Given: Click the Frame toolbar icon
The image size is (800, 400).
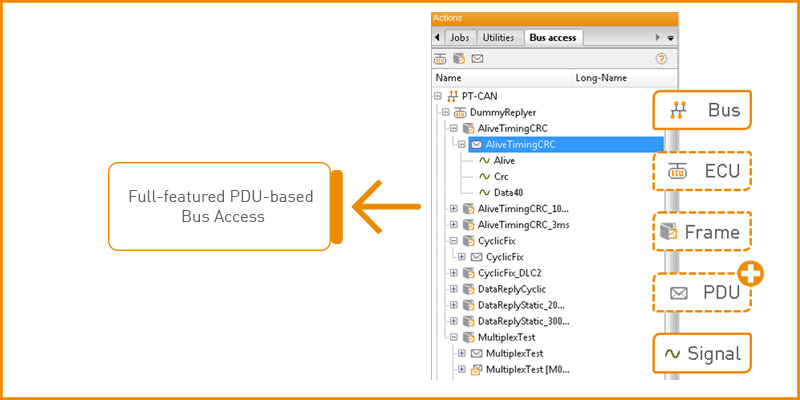Looking at the screenshot, I should 458,59.
